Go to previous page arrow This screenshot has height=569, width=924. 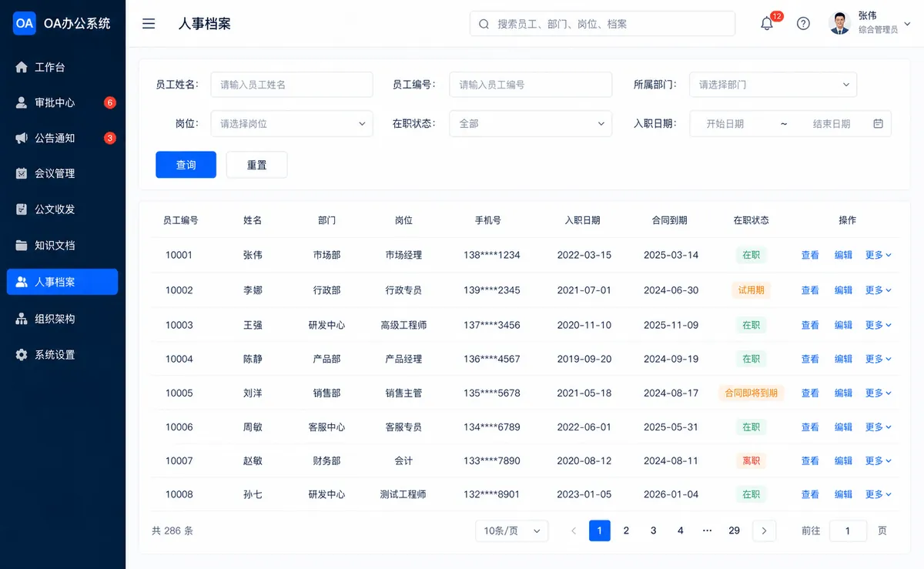coord(574,531)
